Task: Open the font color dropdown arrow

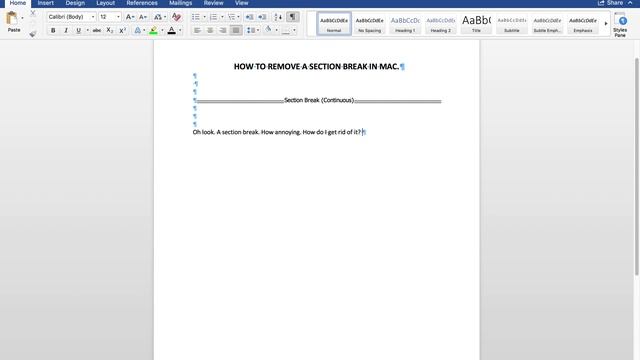Action: [x=180, y=30]
